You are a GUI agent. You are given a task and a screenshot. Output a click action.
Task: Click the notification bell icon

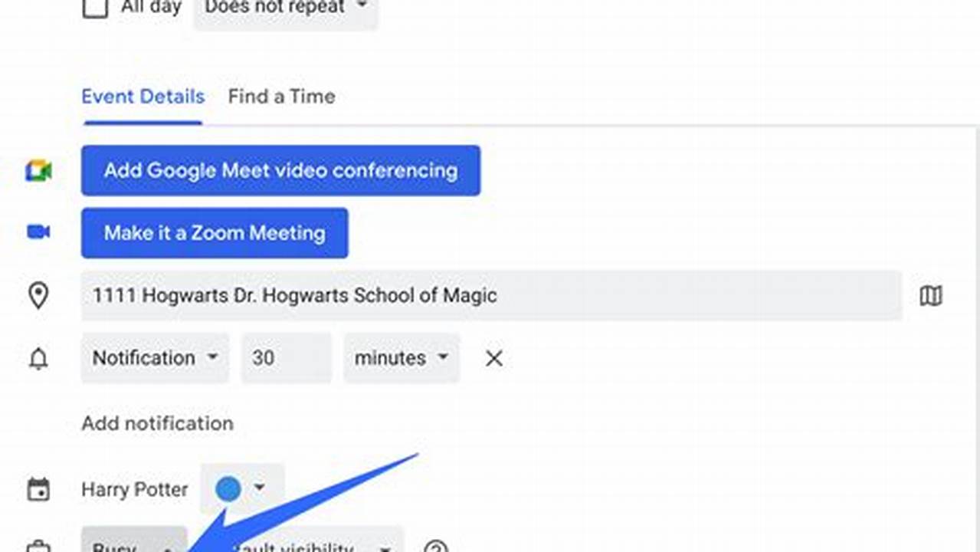[38, 358]
